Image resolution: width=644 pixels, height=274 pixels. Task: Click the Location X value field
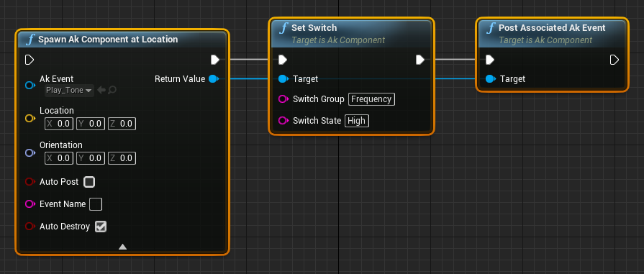59,124
